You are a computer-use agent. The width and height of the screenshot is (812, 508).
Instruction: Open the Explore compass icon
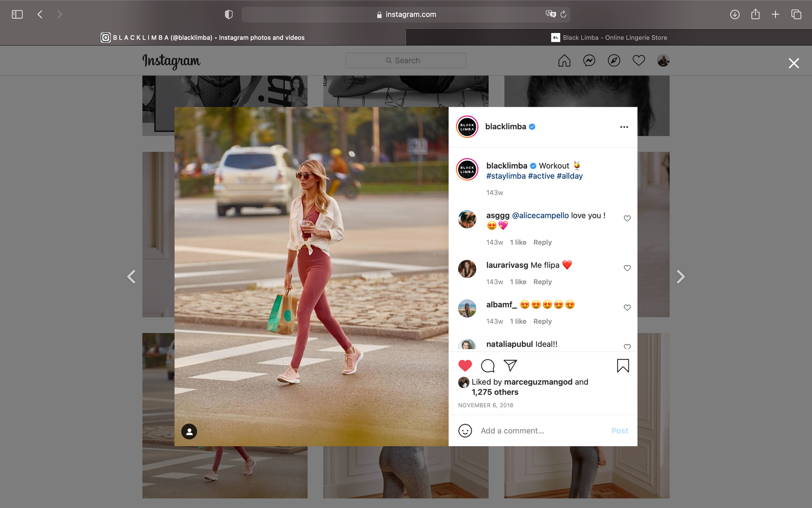pyautogui.click(x=614, y=61)
